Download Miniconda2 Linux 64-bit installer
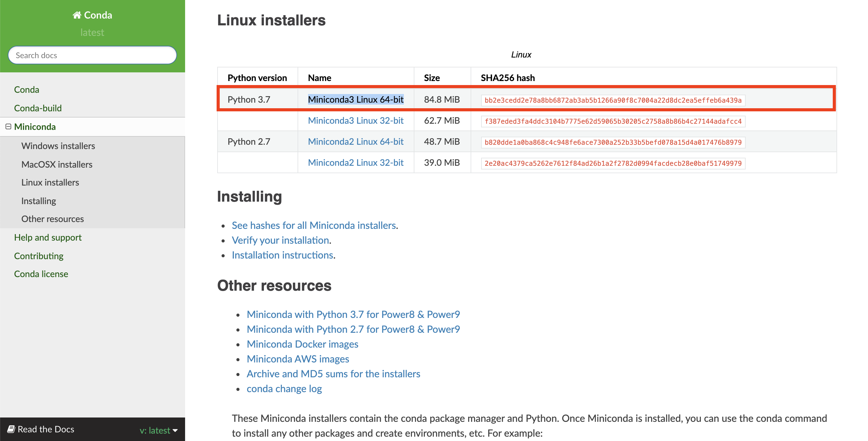The width and height of the screenshot is (868, 441). tap(355, 142)
